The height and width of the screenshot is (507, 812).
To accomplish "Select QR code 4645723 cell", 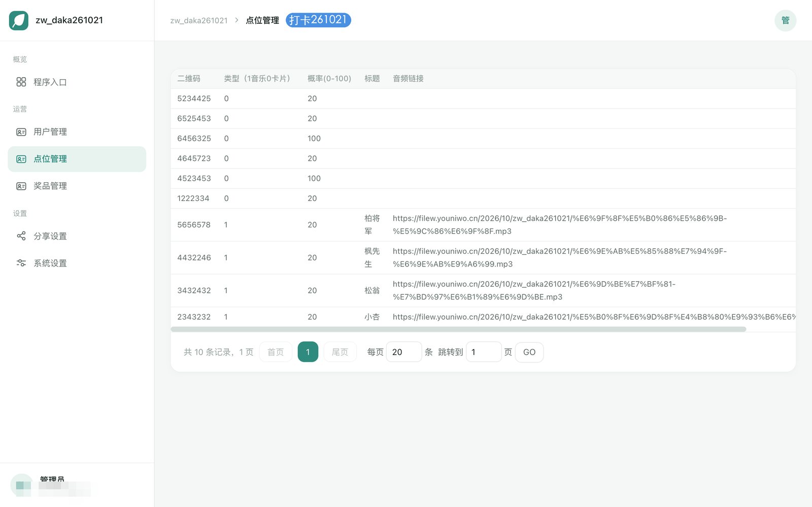I will (x=194, y=158).
